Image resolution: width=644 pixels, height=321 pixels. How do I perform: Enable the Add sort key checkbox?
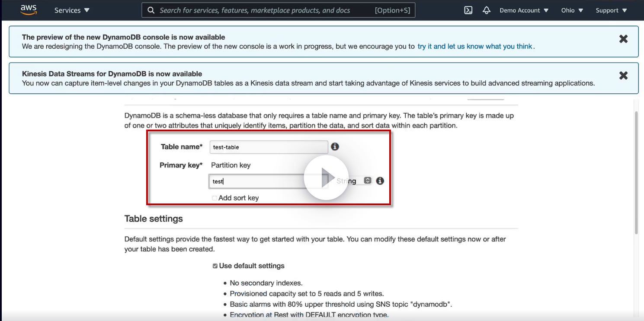coord(215,198)
